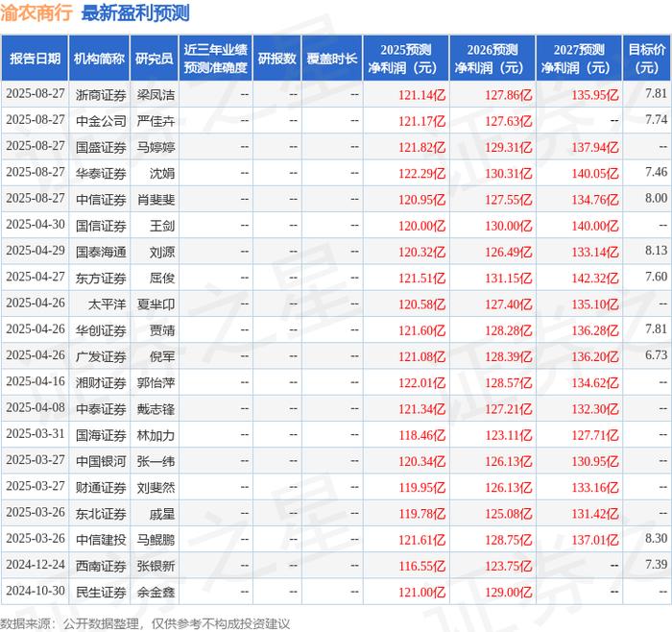Select the 东方证券 institution cell

tap(101, 278)
